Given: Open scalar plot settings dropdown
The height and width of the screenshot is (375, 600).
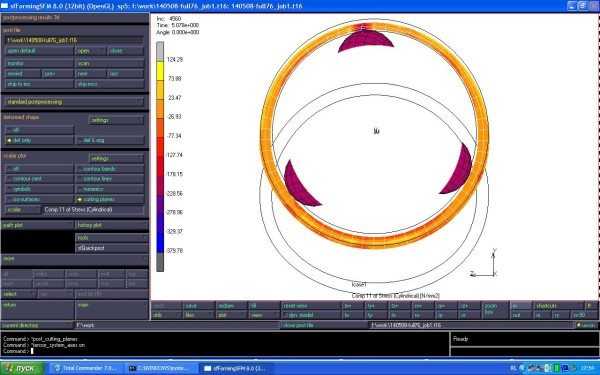Looking at the screenshot, I should coord(116,158).
